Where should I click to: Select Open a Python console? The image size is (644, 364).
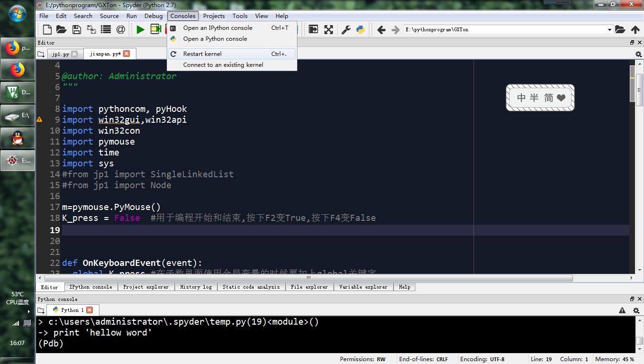(232, 39)
